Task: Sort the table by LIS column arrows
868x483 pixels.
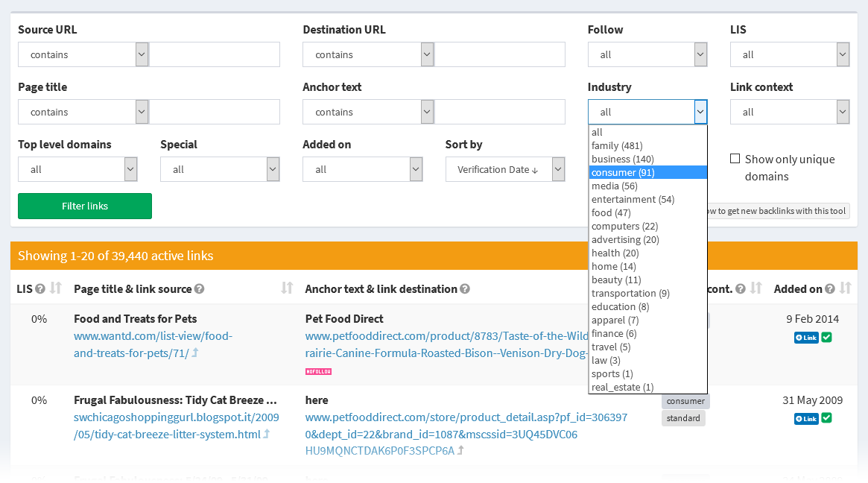Action: [55, 288]
